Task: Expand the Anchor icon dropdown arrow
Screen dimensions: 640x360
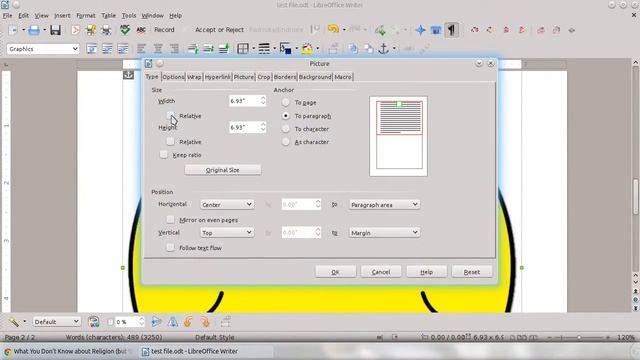Action: 394,49
